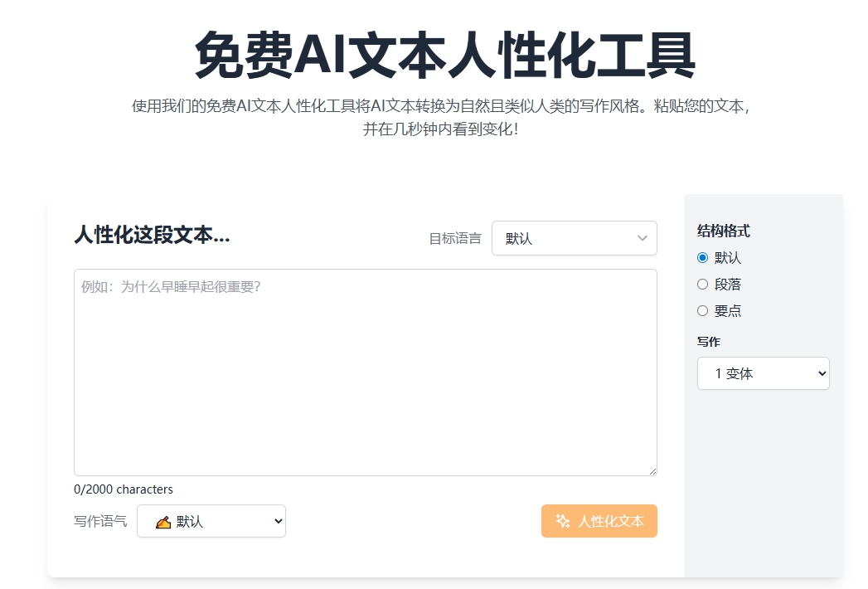
Task: Click the sparkle icon on the humanize button
Action: [x=563, y=521]
